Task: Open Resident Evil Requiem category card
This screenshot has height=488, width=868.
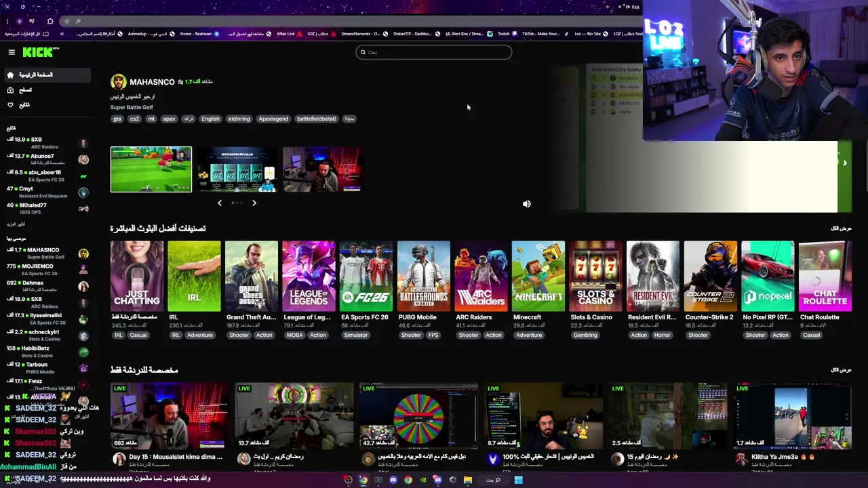Action: 653,277
